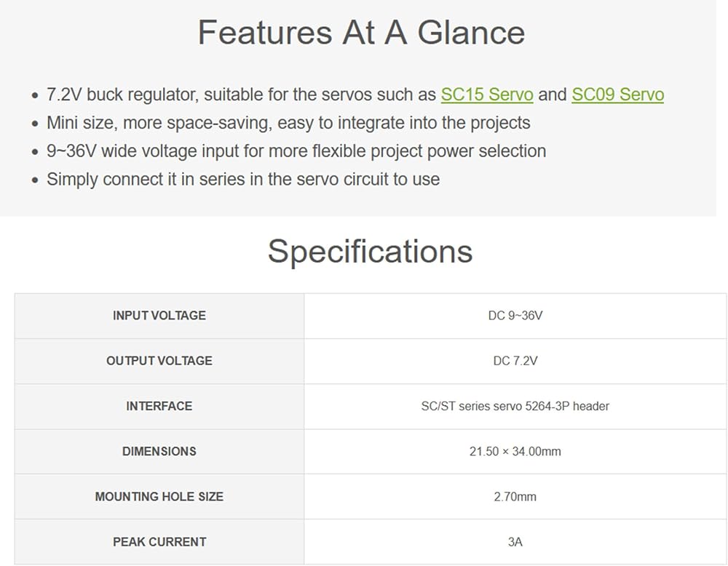Select the INPUT VOLTAGE table header cell
Screen dimensions: 728x566
coord(159,316)
